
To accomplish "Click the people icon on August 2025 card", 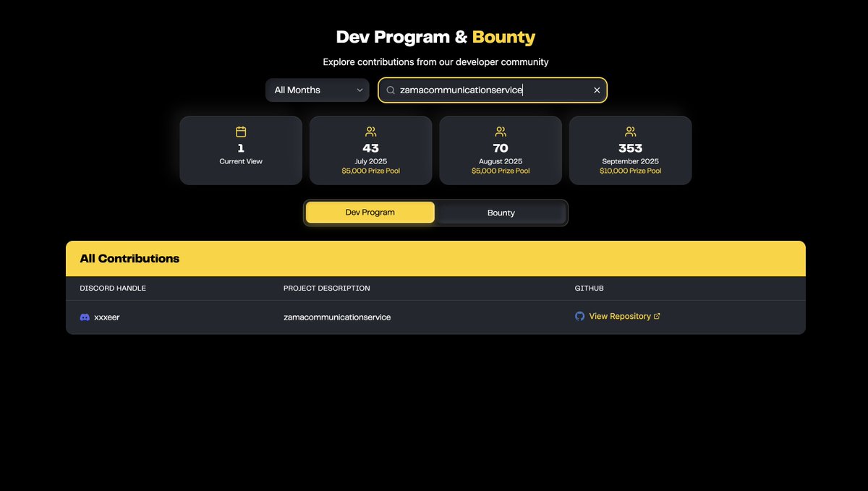I will (501, 132).
